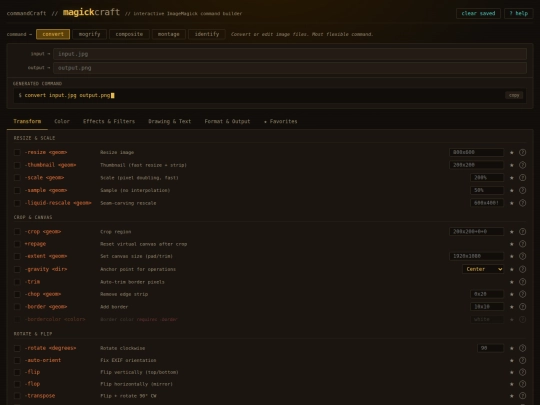Copy the generated command

[514, 95]
